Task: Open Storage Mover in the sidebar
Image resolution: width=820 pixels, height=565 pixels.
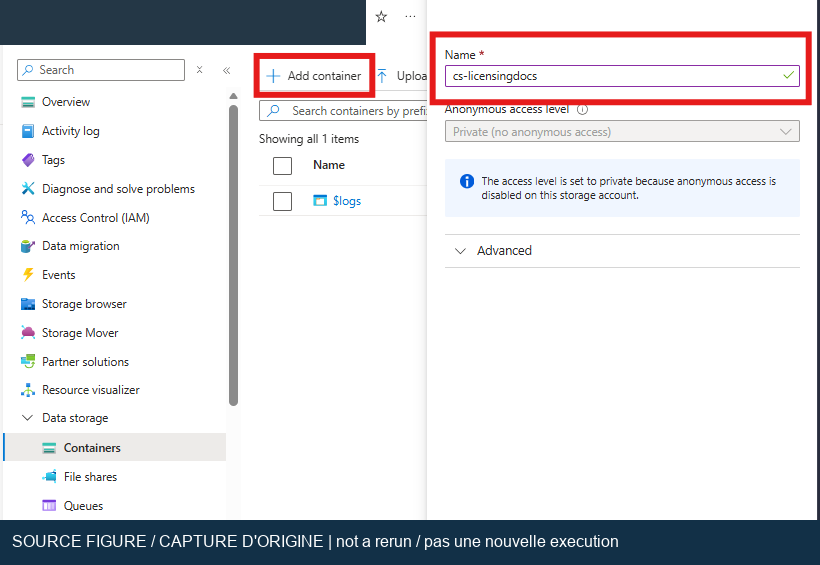Action: (x=80, y=333)
